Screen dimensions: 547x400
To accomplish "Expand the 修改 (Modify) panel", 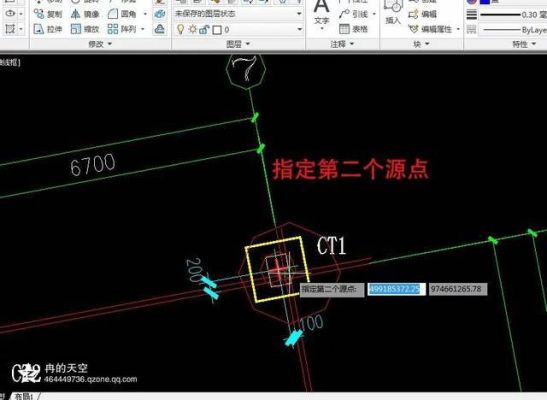I will [x=100, y=44].
